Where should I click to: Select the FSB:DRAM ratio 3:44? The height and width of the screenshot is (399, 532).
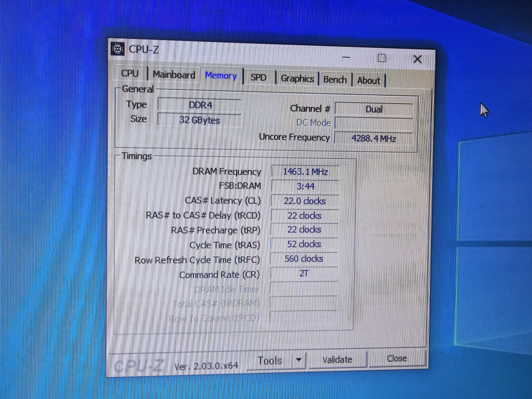(x=305, y=186)
